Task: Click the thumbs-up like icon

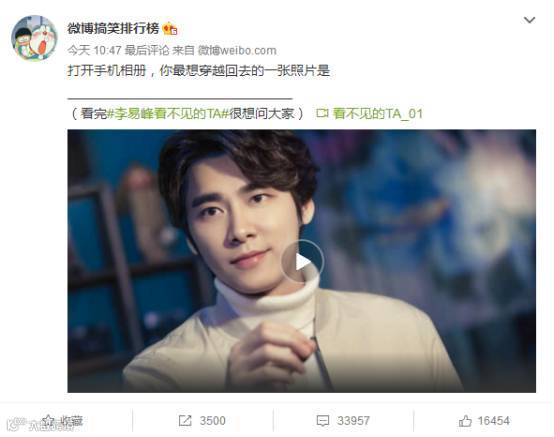Action: click(x=465, y=421)
